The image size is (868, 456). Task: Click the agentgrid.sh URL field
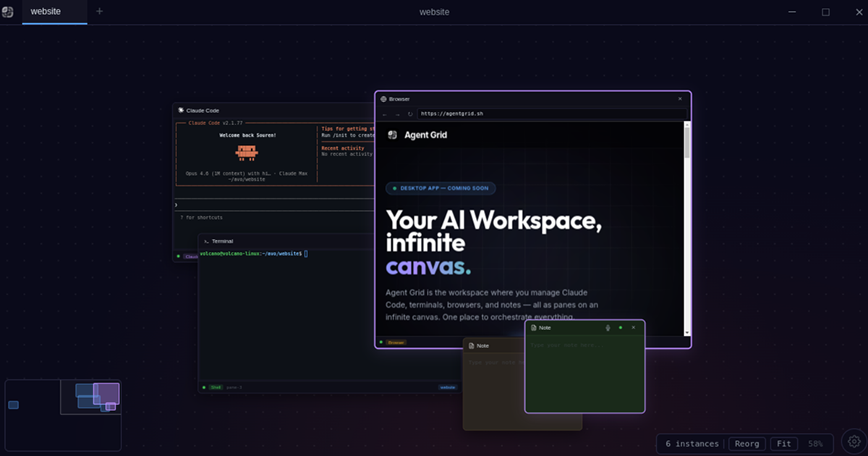coord(551,114)
